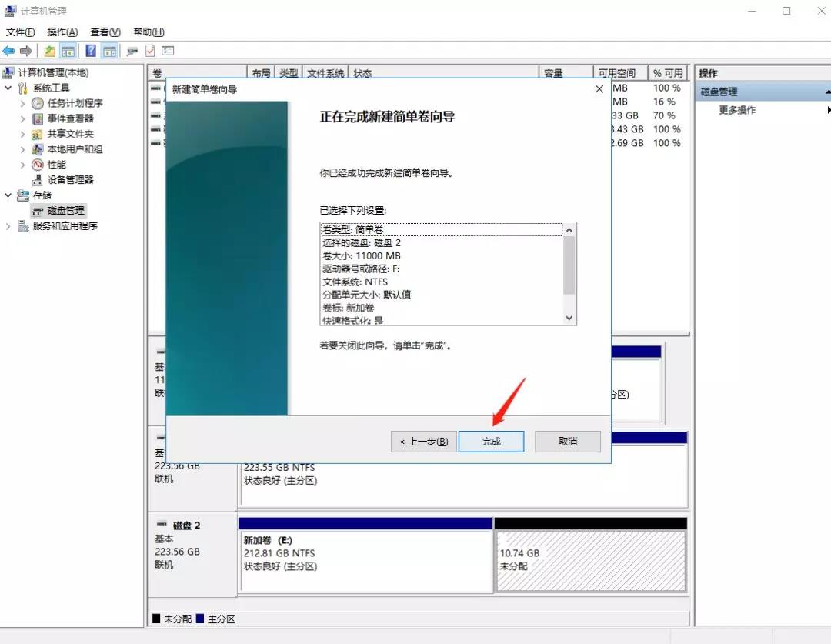The width and height of the screenshot is (831, 644).
Task: Click the settings list scrollbar down arrow
Action: point(569,318)
